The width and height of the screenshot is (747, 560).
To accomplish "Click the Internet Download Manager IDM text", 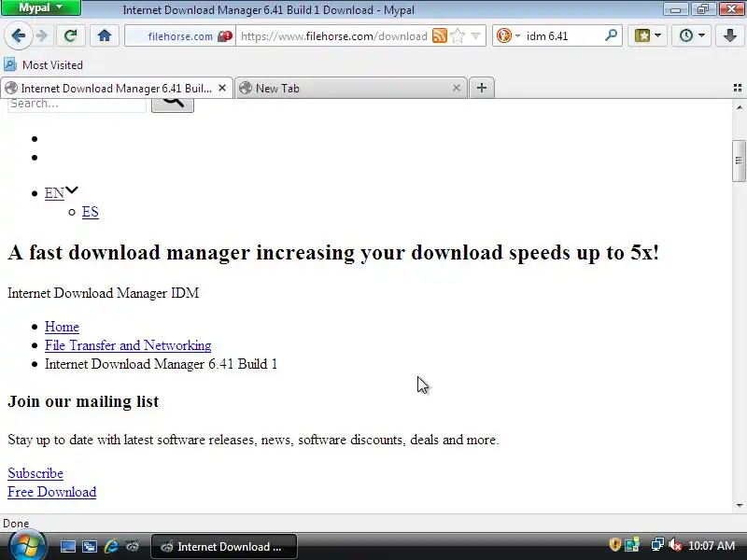I will [x=104, y=293].
